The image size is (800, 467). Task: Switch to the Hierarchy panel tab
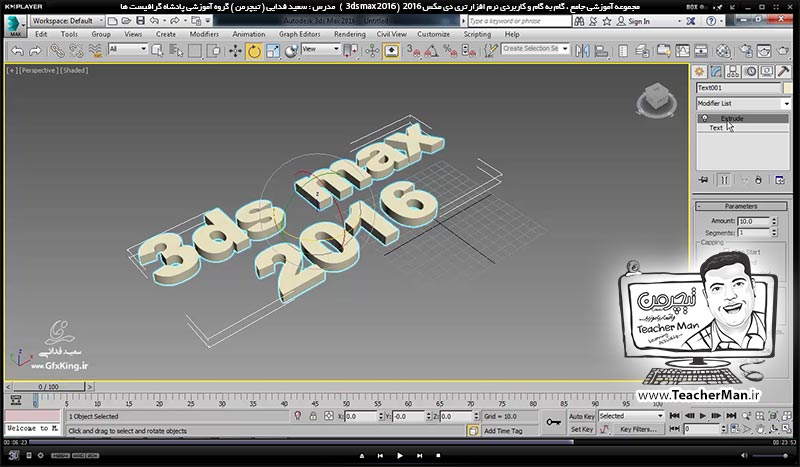coord(733,71)
